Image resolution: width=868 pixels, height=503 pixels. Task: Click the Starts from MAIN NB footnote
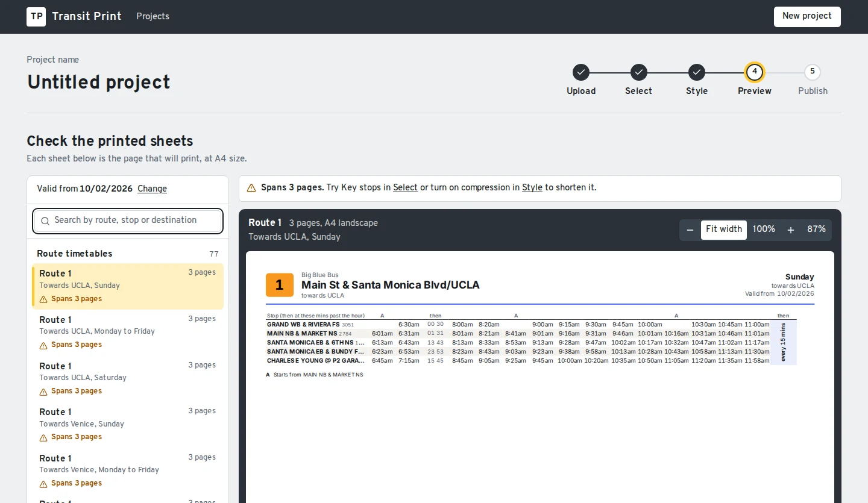click(x=315, y=375)
